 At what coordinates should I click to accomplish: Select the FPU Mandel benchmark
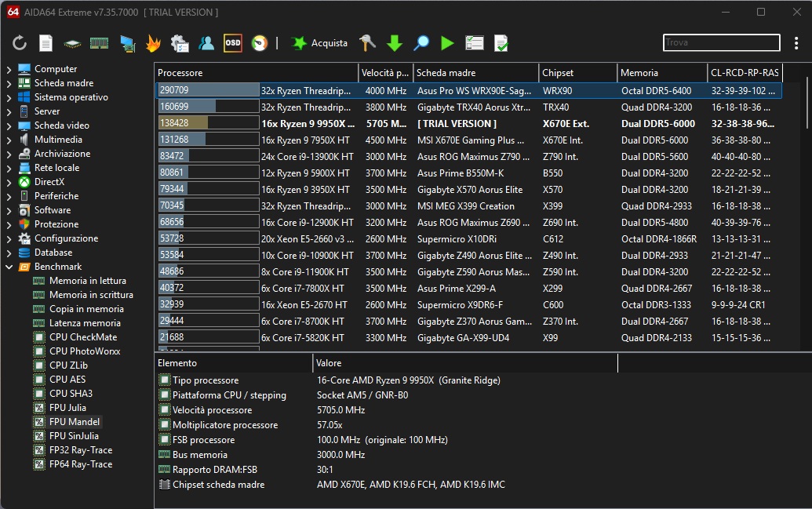pos(74,422)
